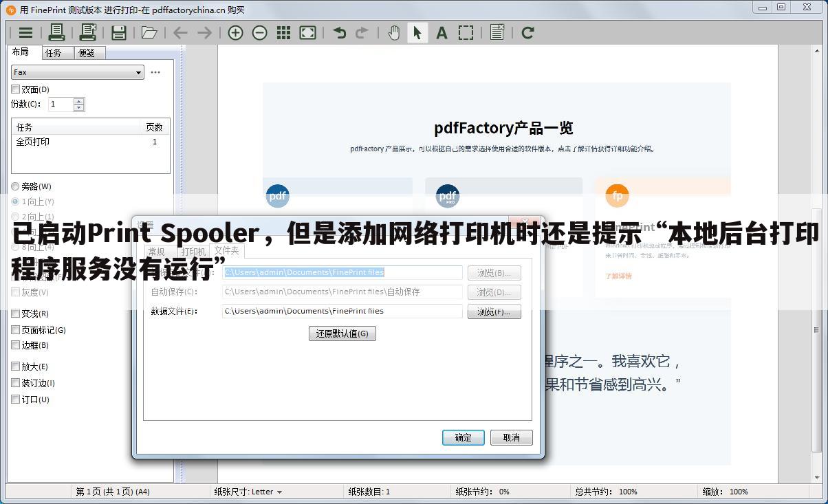The height and width of the screenshot is (504, 828).
Task: Click the print and close icon
Action: tap(88, 32)
